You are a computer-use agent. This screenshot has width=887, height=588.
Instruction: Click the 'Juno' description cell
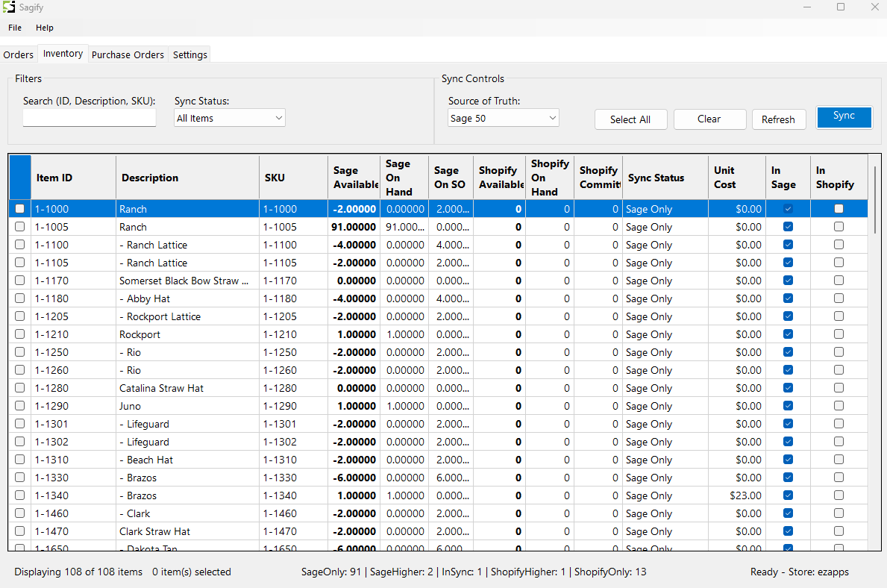(188, 406)
